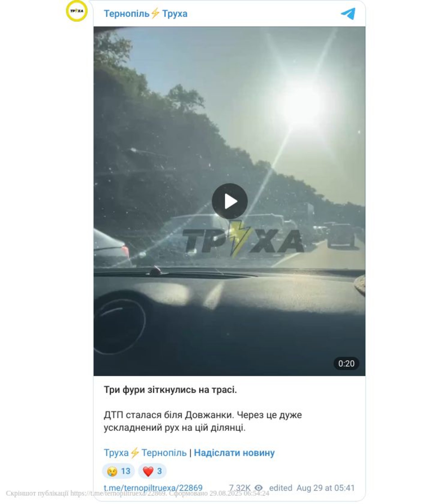Click the Труха watermark logo on the video
This screenshot has height=504, width=432.
pyautogui.click(x=243, y=239)
